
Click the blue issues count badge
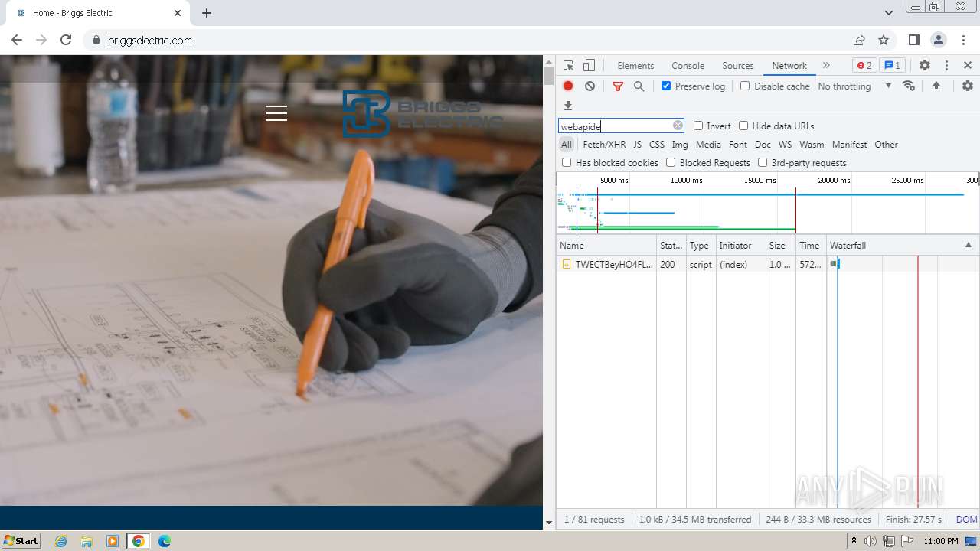point(892,66)
